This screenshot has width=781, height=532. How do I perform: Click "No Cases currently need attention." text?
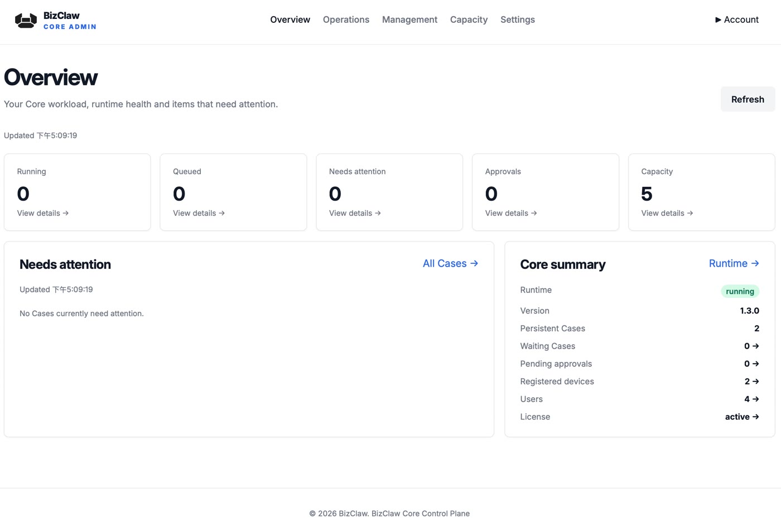(x=81, y=313)
